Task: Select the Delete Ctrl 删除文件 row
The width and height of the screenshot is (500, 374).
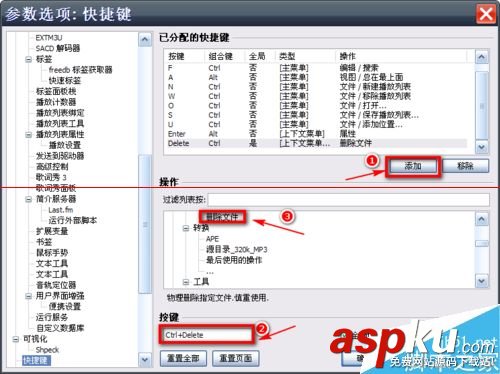Action: pyautogui.click(x=316, y=143)
